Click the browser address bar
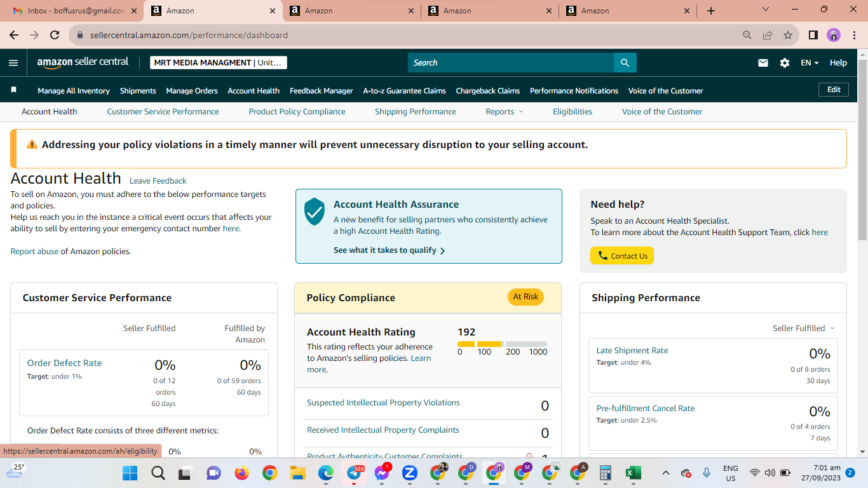 [x=407, y=36]
